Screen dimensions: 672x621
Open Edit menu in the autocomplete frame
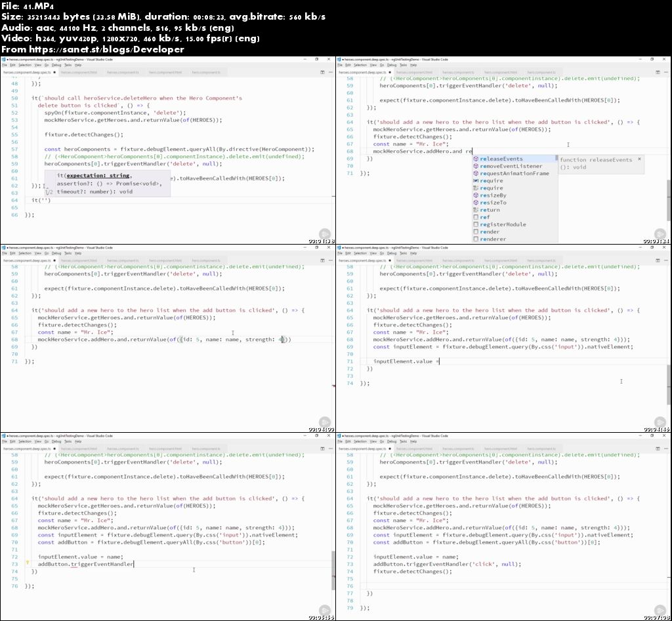(x=348, y=65)
